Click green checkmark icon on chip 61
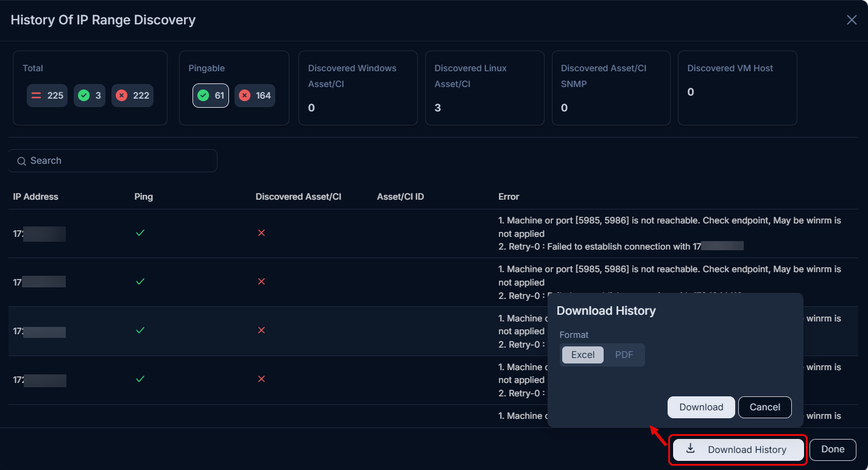Image resolution: width=868 pixels, height=470 pixels. [x=203, y=96]
